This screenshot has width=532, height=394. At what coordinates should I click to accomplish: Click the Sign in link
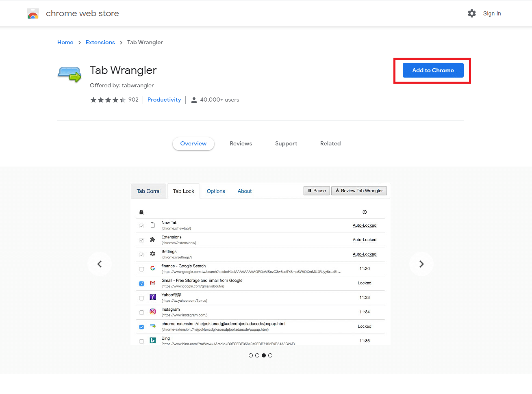tap(492, 13)
